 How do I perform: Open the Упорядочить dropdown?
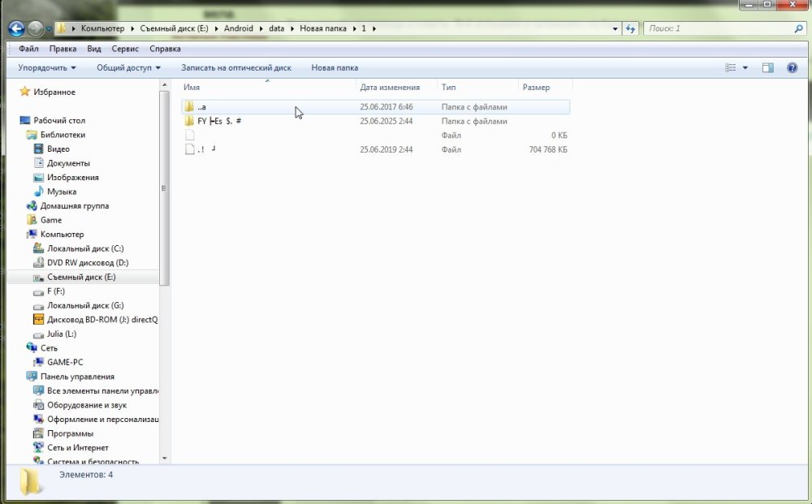click(47, 68)
